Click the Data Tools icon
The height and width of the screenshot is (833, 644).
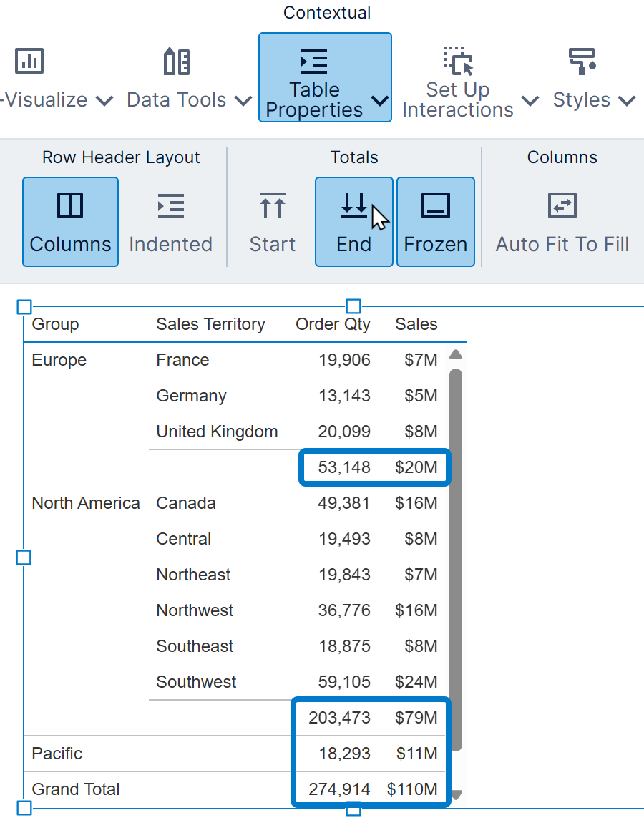(x=176, y=62)
